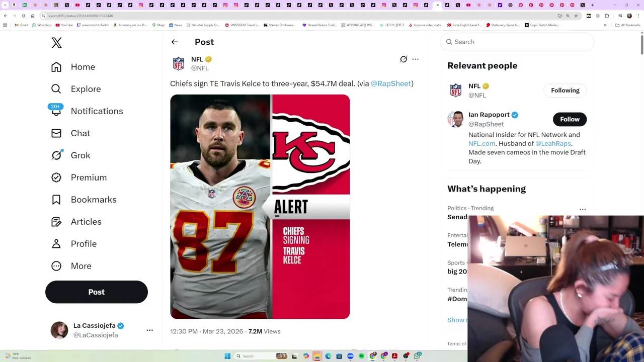Open Spotify from the taskbar

[x=361, y=356]
